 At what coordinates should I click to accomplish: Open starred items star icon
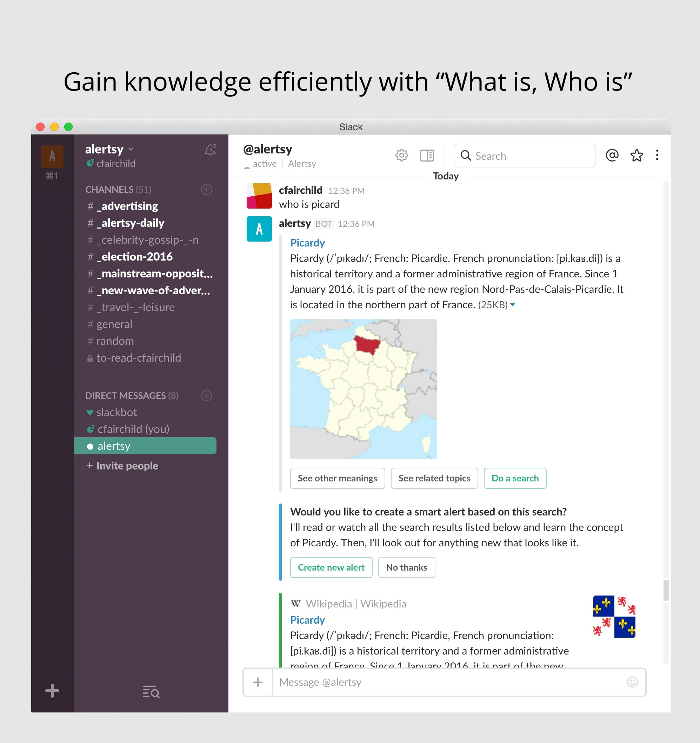click(636, 155)
